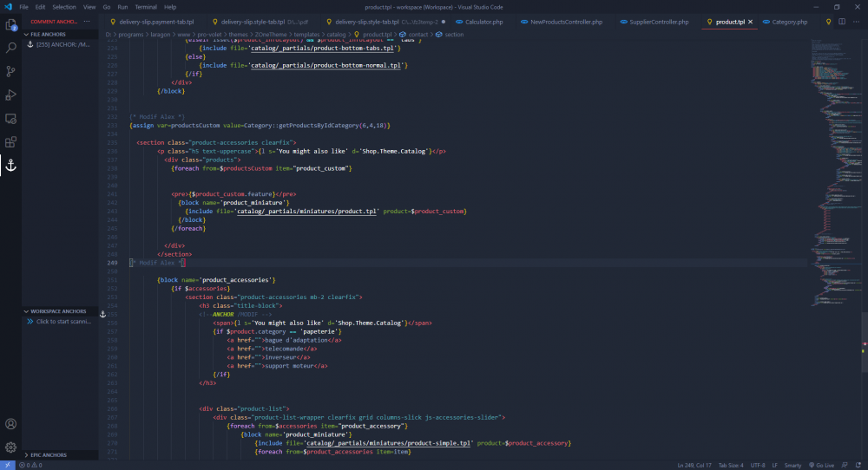Click Ln 249, Col 17 in status bar
The height and width of the screenshot is (470, 868).
tap(694, 465)
